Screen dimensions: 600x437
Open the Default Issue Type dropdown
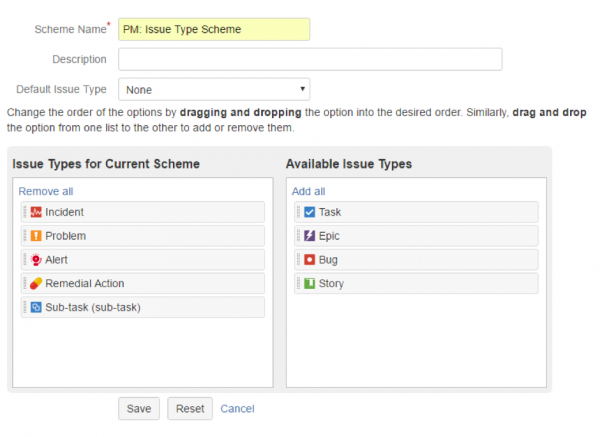[214, 90]
